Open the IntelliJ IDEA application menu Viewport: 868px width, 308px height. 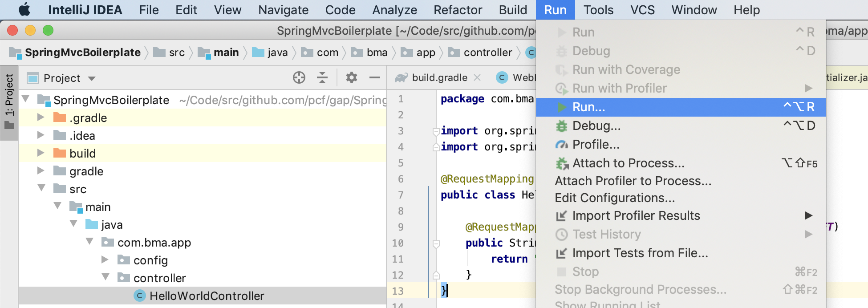85,10
